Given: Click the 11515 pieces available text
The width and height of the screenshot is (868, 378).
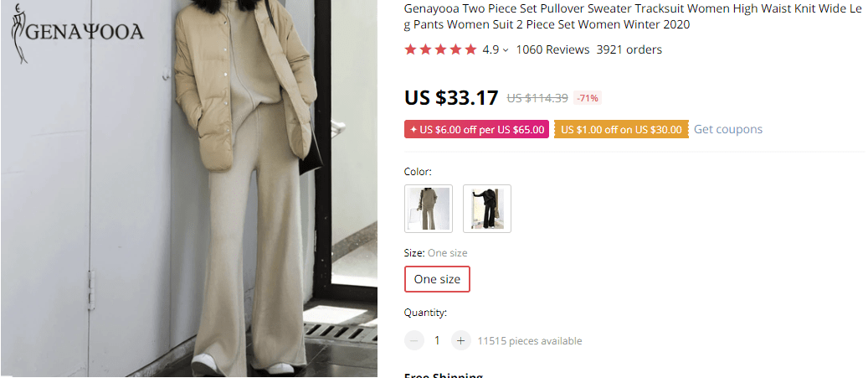Looking at the screenshot, I should [529, 341].
